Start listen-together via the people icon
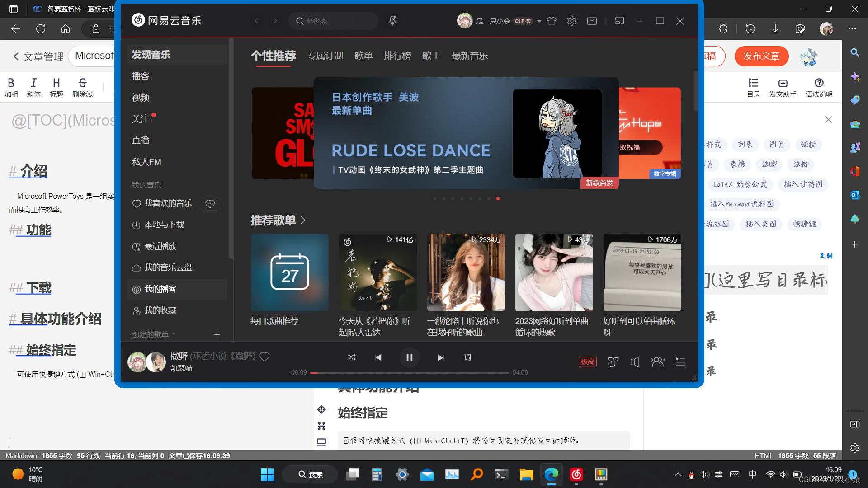The image size is (868, 488). [658, 362]
